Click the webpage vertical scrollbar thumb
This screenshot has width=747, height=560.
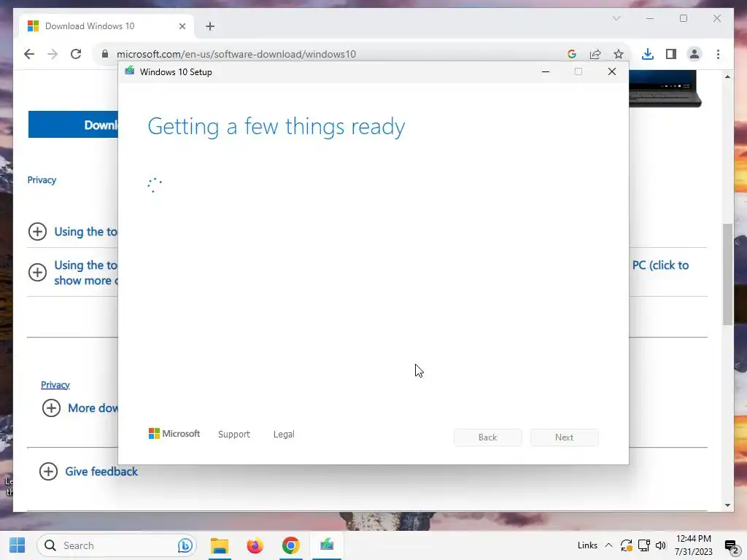pos(727,274)
